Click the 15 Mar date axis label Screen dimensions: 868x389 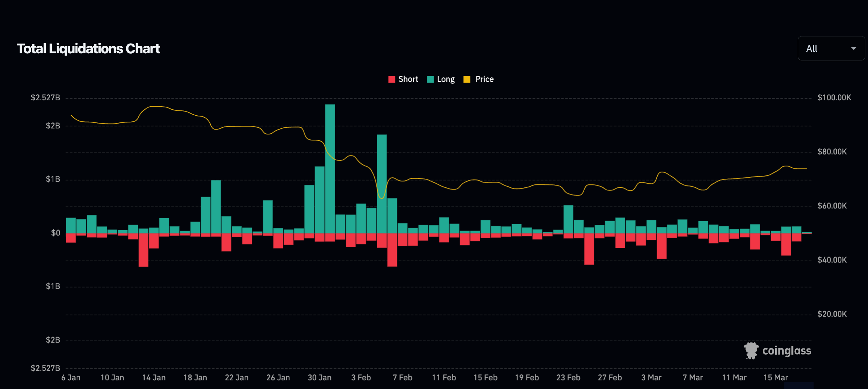coord(776,378)
